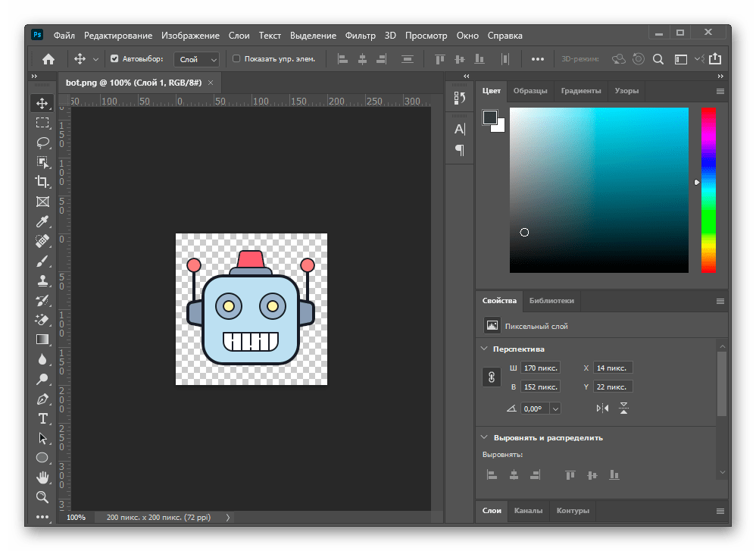This screenshot has height=551, width=756.
Task: Select the Lasso tool
Action: (42, 142)
